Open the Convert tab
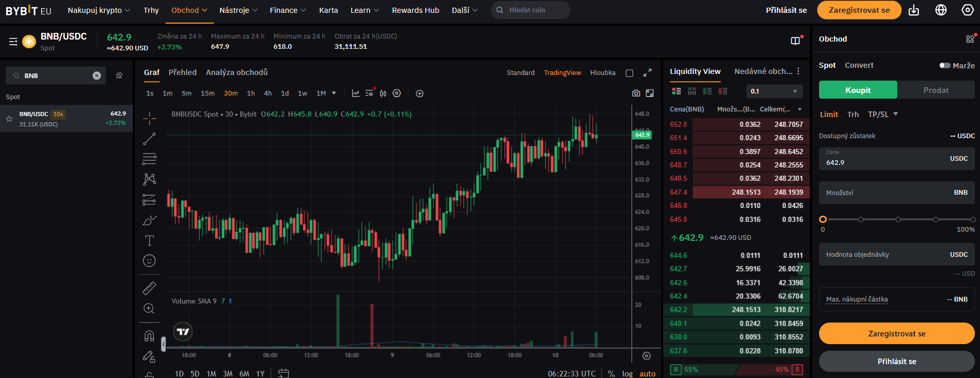 [859, 65]
